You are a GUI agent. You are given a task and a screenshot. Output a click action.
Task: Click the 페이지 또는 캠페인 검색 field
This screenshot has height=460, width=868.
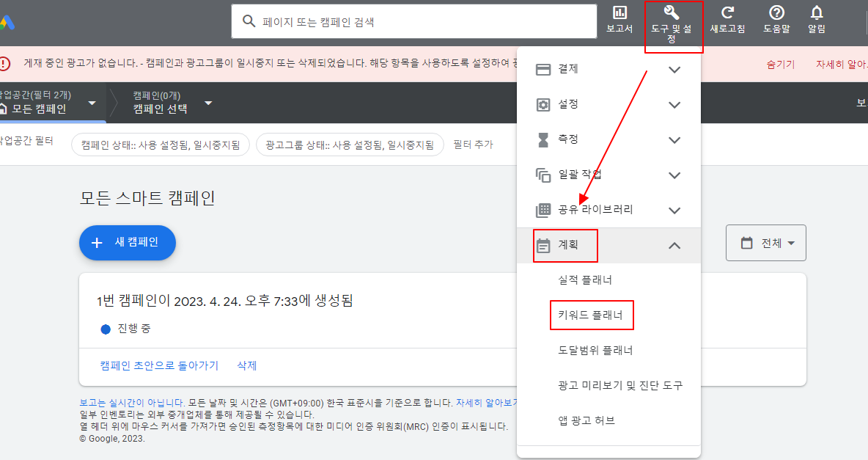(x=414, y=21)
